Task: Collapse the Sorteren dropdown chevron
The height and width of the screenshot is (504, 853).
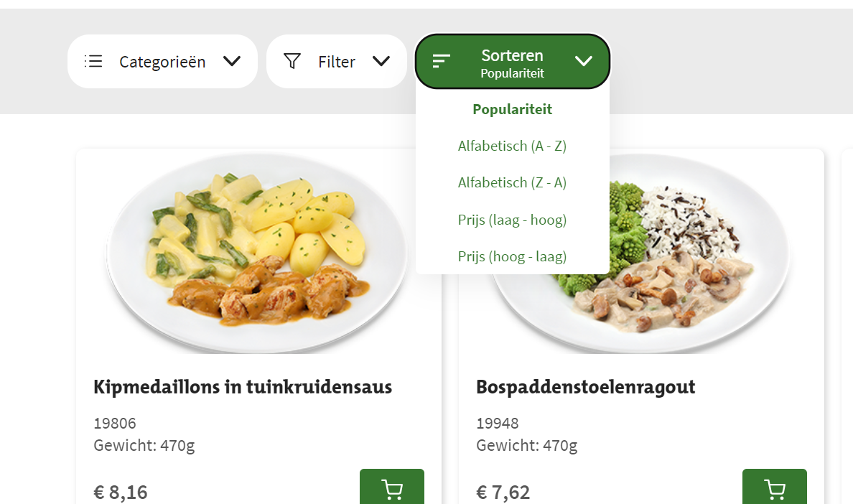Action: click(x=584, y=61)
